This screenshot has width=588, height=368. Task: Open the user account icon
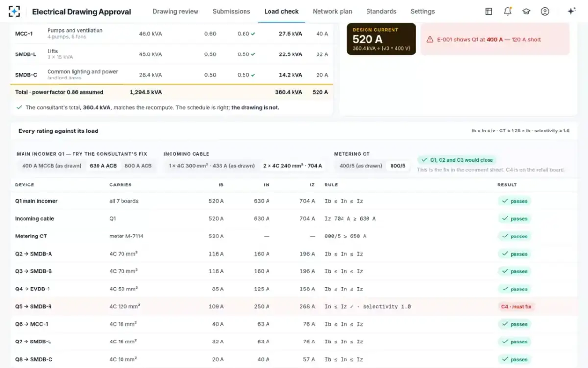545,11
